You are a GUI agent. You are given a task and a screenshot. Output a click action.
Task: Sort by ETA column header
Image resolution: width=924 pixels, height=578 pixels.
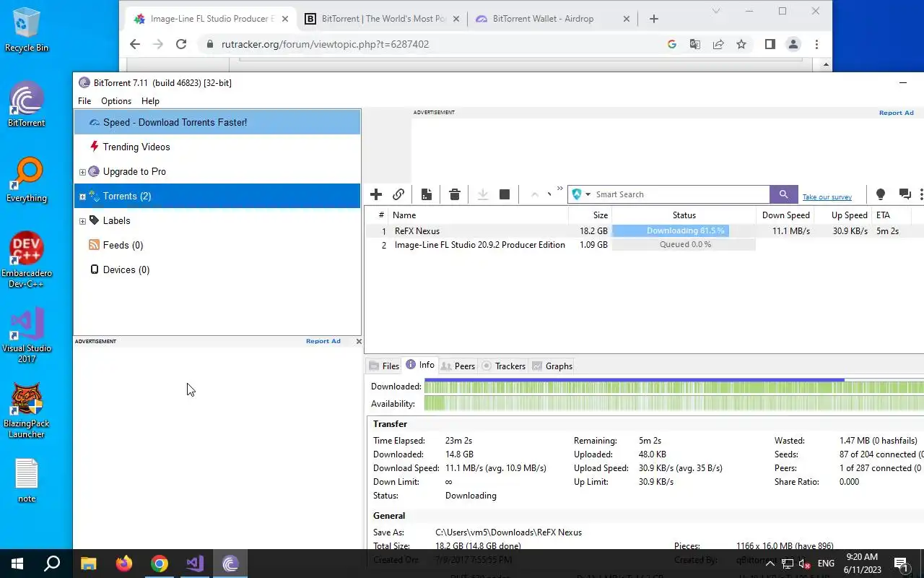[x=891, y=215]
